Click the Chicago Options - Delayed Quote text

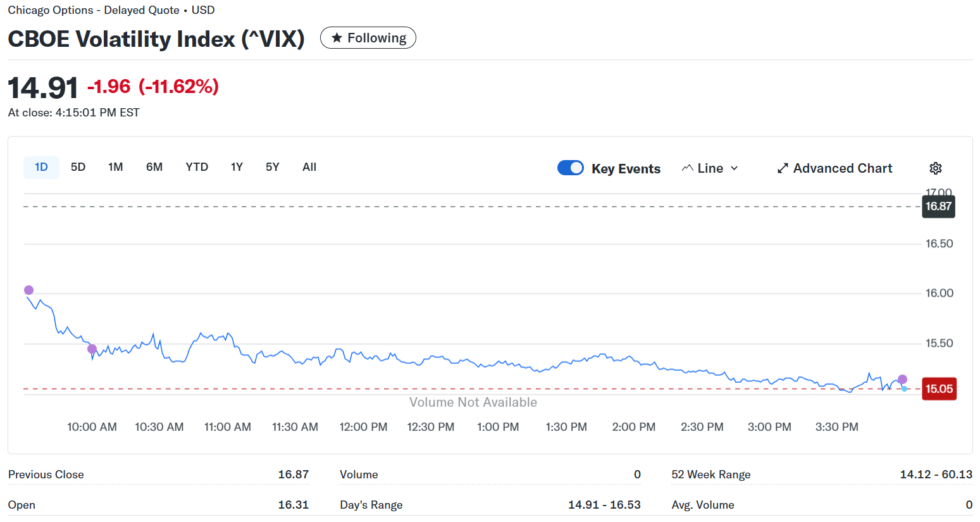94,10
